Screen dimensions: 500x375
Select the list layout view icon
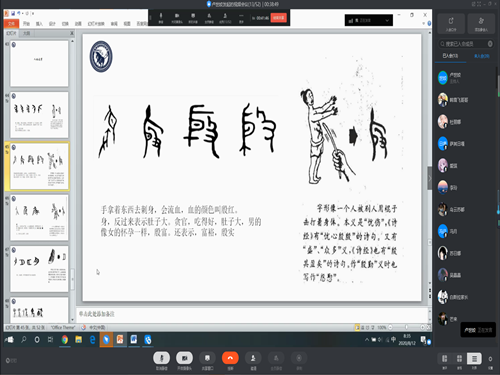[474, 359]
